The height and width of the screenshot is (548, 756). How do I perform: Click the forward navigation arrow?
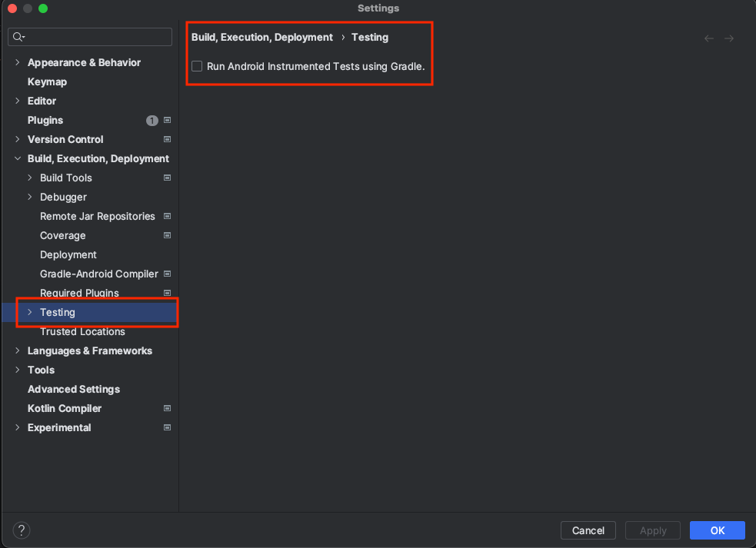pyautogui.click(x=729, y=38)
